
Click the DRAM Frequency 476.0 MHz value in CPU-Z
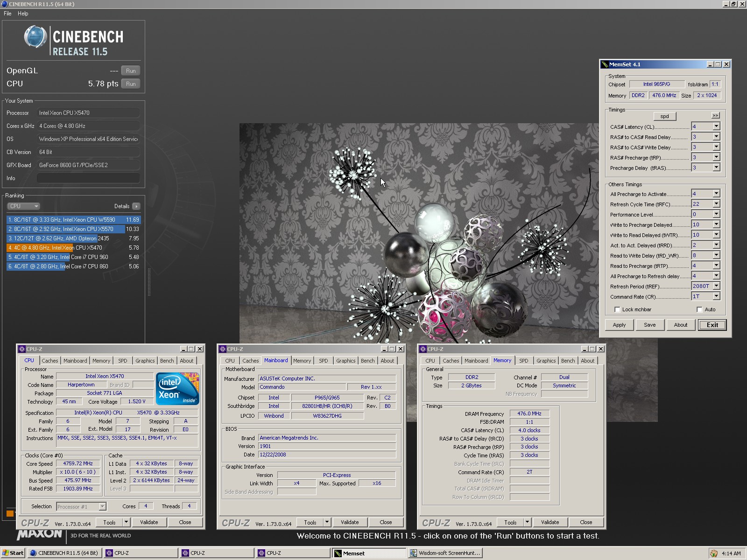pyautogui.click(x=529, y=413)
